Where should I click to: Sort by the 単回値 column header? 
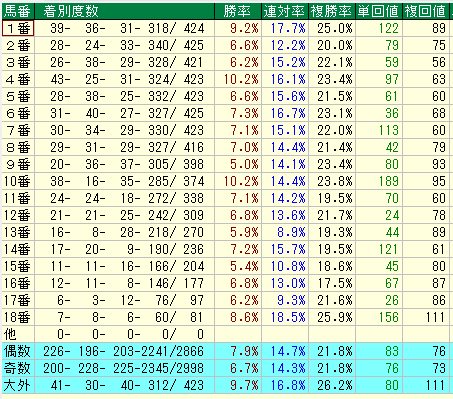[x=379, y=11]
